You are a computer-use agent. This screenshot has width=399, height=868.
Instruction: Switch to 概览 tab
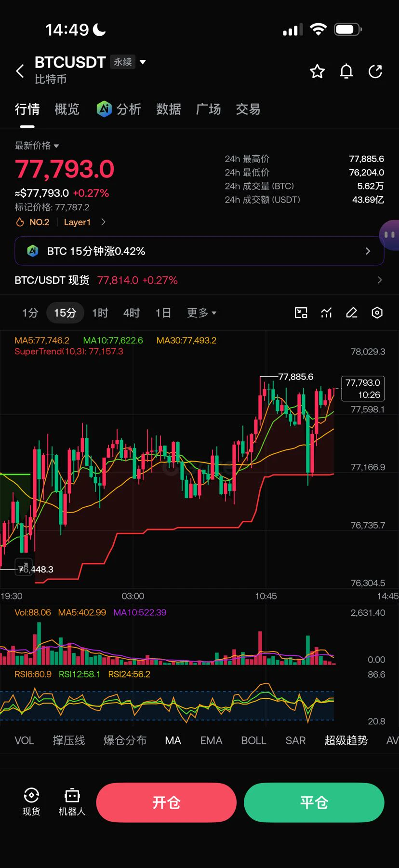click(67, 109)
